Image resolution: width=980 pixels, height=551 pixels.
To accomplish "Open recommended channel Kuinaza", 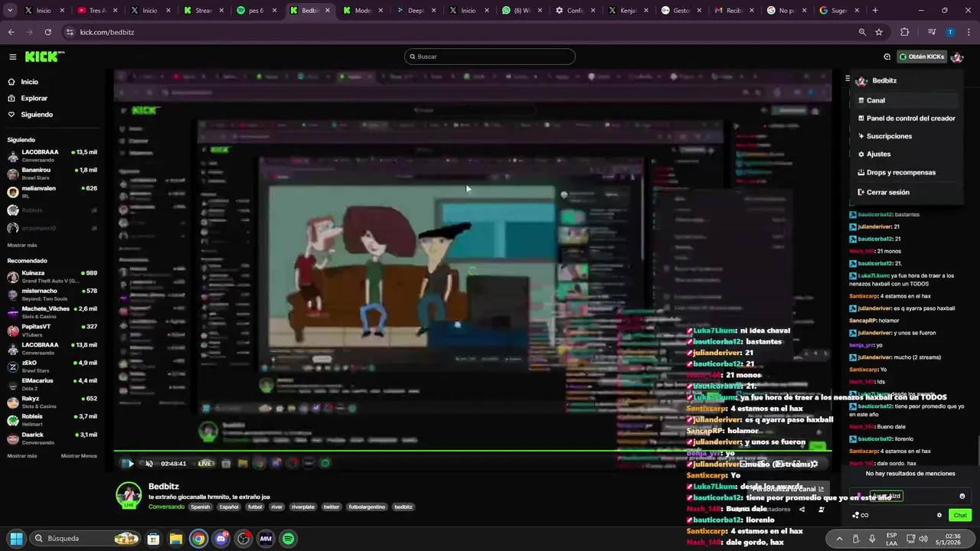I will [x=52, y=276].
